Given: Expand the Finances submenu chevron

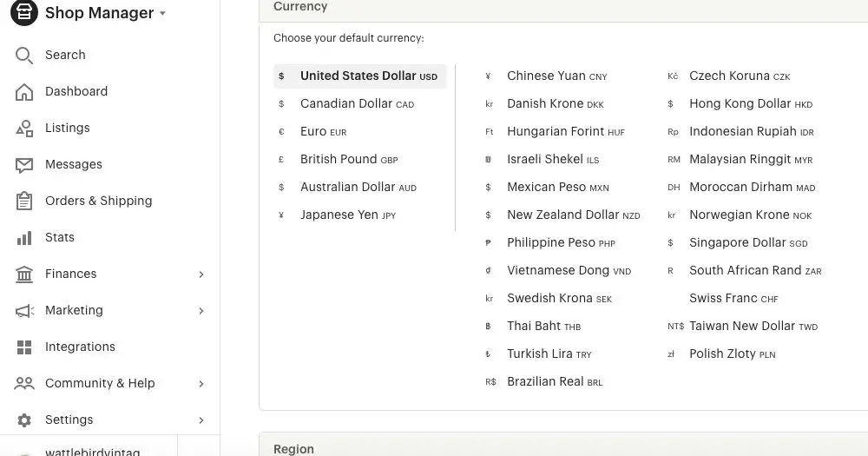Looking at the screenshot, I should [201, 274].
